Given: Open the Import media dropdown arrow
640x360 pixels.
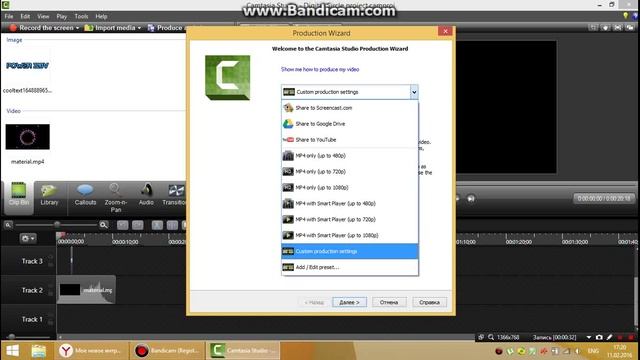Looking at the screenshot, I should coord(139,28).
